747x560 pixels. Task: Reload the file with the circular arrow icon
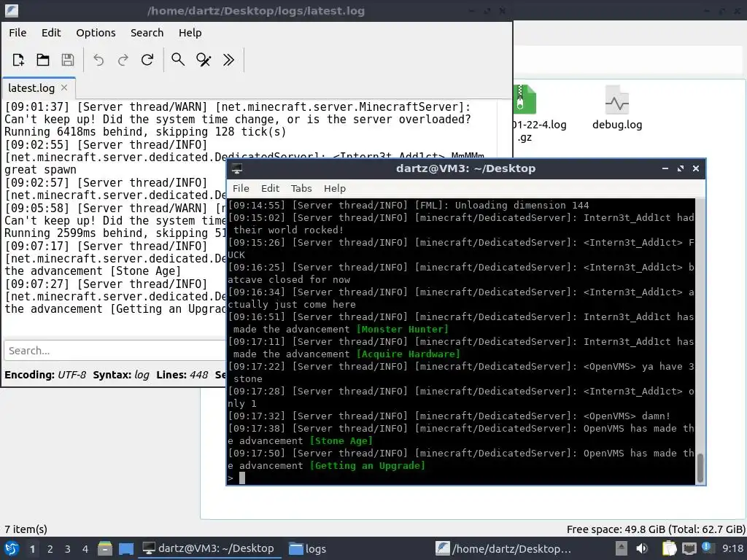(147, 60)
